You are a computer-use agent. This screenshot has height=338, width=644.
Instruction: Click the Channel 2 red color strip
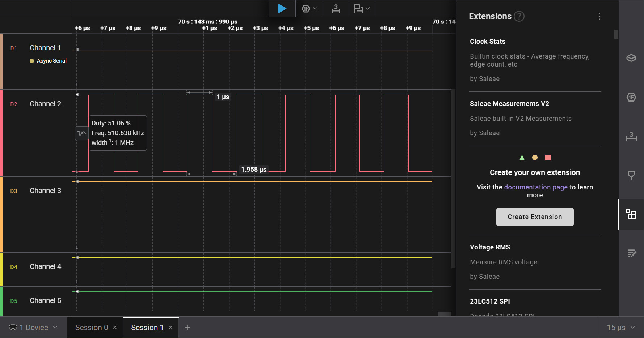[x=1, y=133]
